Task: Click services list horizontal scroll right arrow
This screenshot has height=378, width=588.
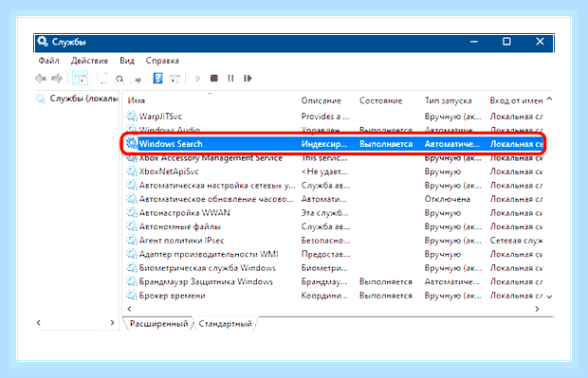Action: pyautogui.click(x=537, y=309)
